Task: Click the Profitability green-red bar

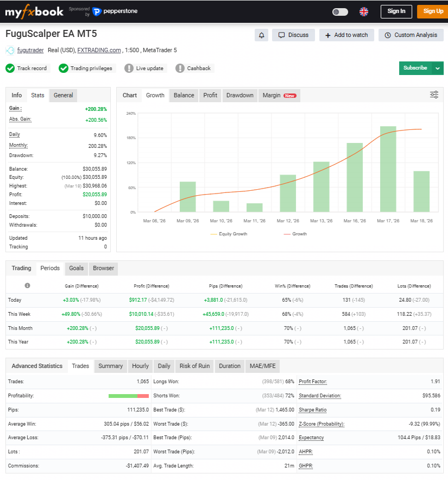Action: pyautogui.click(x=129, y=396)
